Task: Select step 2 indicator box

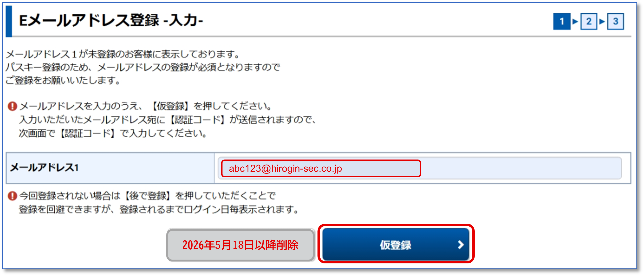Action: pyautogui.click(x=588, y=21)
